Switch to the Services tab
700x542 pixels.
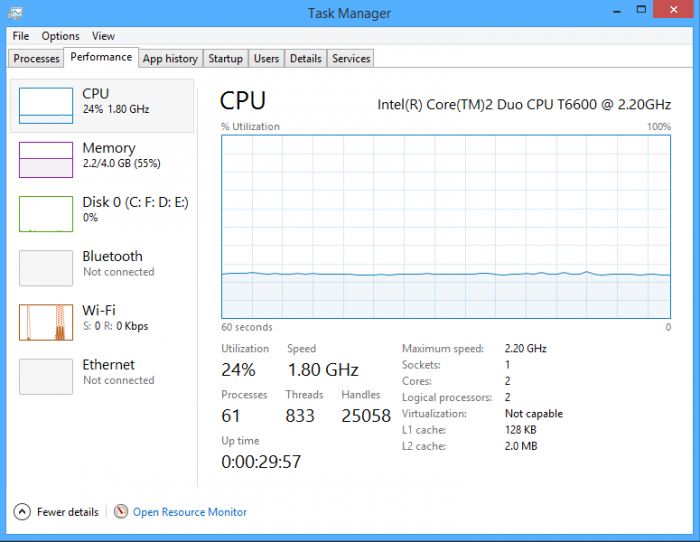click(x=351, y=59)
